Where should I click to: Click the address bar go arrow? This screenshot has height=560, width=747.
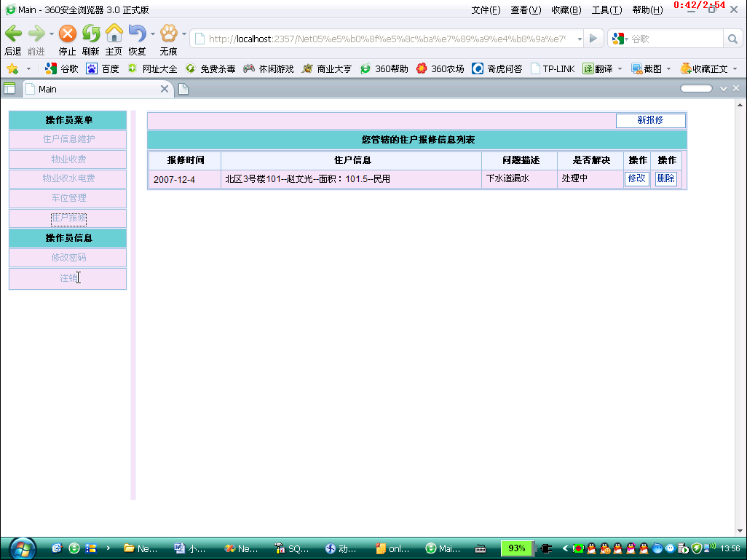(593, 39)
